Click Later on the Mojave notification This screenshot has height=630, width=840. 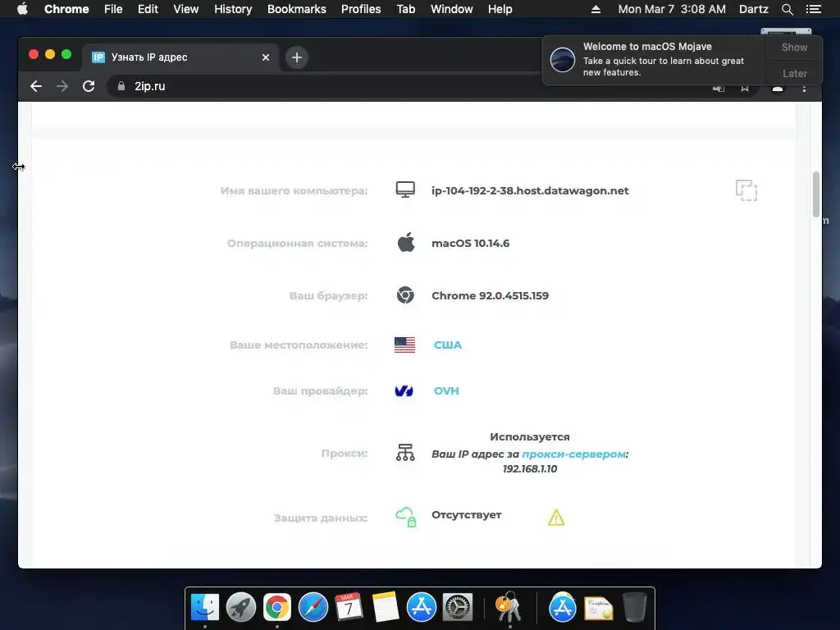(794, 73)
